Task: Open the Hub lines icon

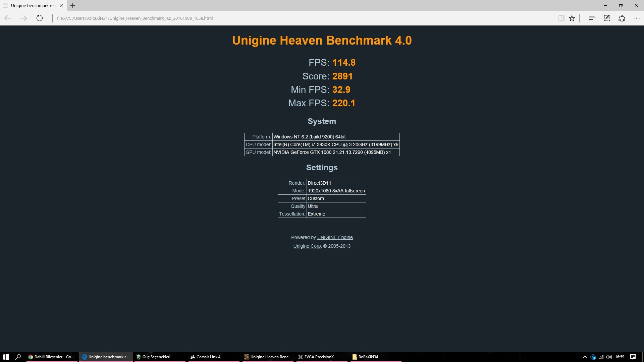Action: (592, 18)
